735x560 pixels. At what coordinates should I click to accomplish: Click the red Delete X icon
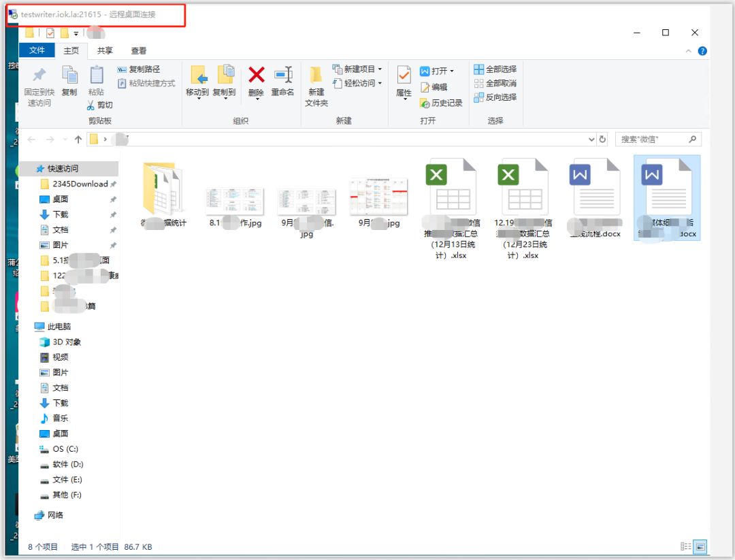coord(257,76)
